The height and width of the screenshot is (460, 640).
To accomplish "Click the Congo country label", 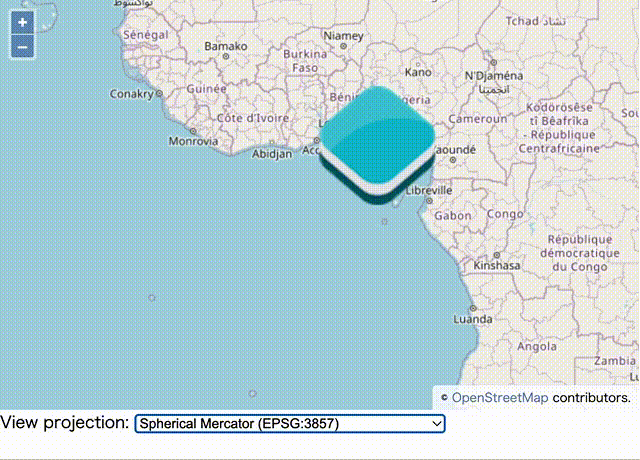I will (x=505, y=214).
